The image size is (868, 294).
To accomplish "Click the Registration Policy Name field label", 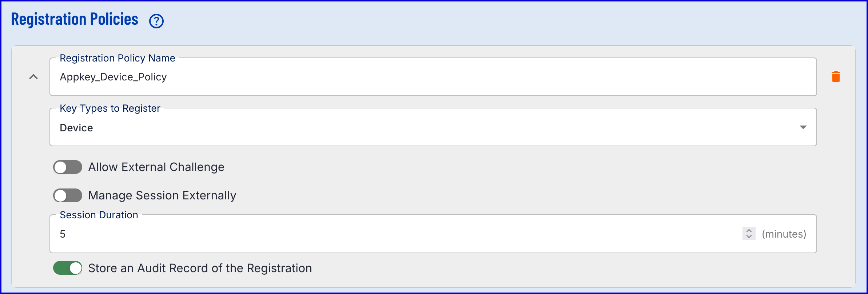I will coord(118,58).
